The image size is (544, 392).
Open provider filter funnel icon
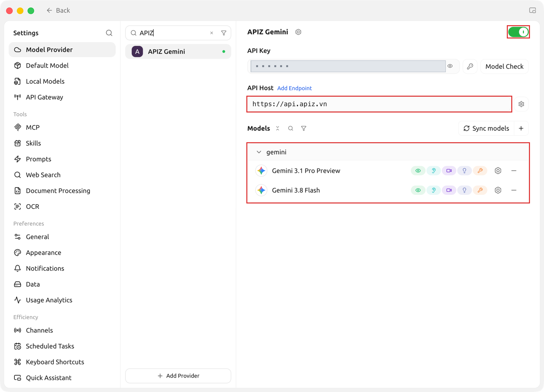tap(224, 33)
